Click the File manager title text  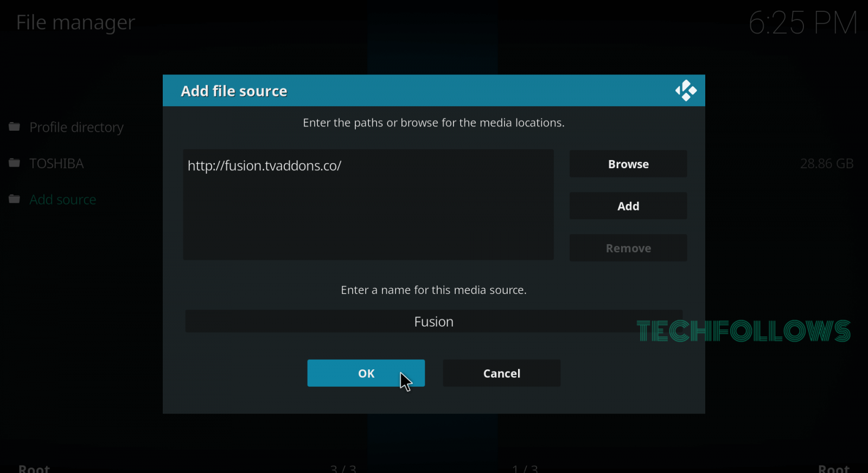(75, 23)
